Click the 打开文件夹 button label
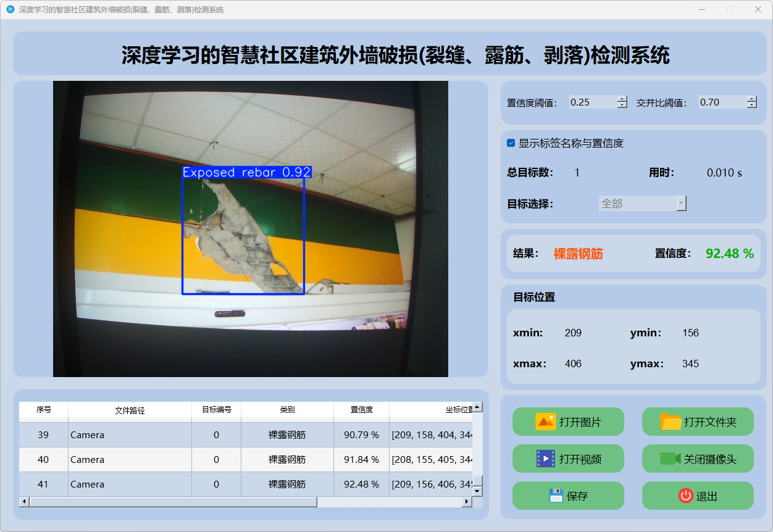The image size is (773, 532). [710, 422]
